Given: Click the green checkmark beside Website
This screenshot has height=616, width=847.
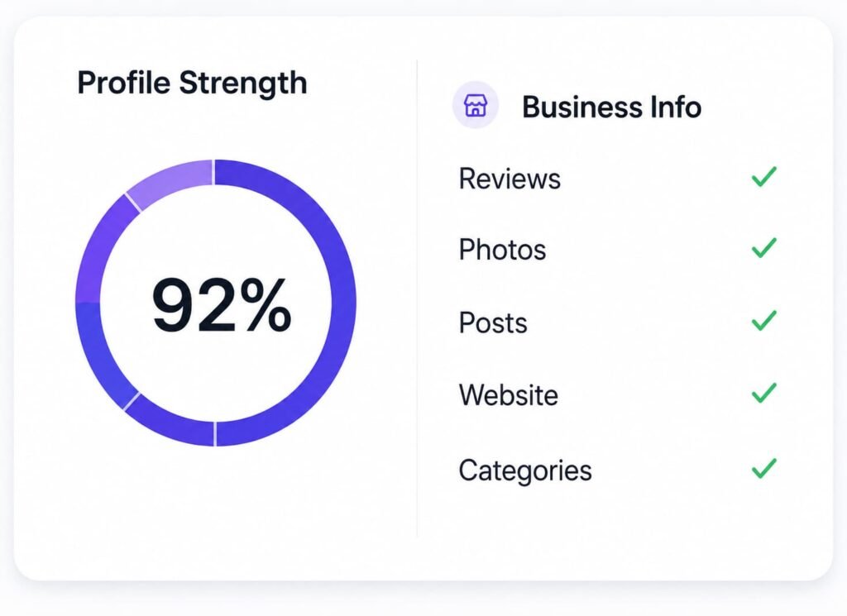Looking at the screenshot, I should (x=763, y=393).
